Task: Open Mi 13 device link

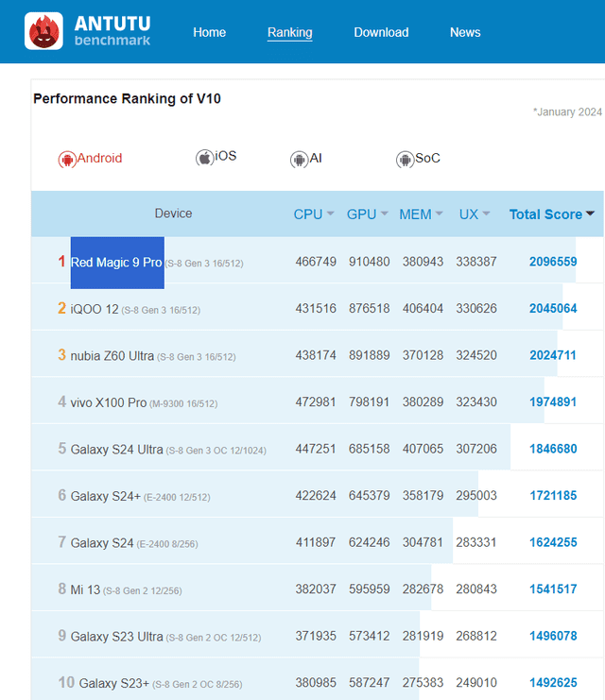Action: [85, 589]
